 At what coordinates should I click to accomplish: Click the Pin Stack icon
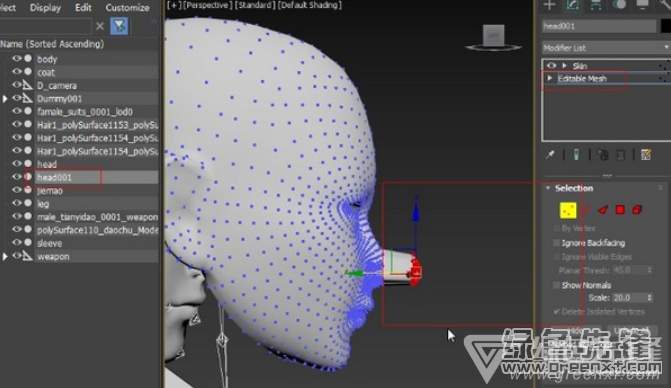pyautogui.click(x=550, y=154)
